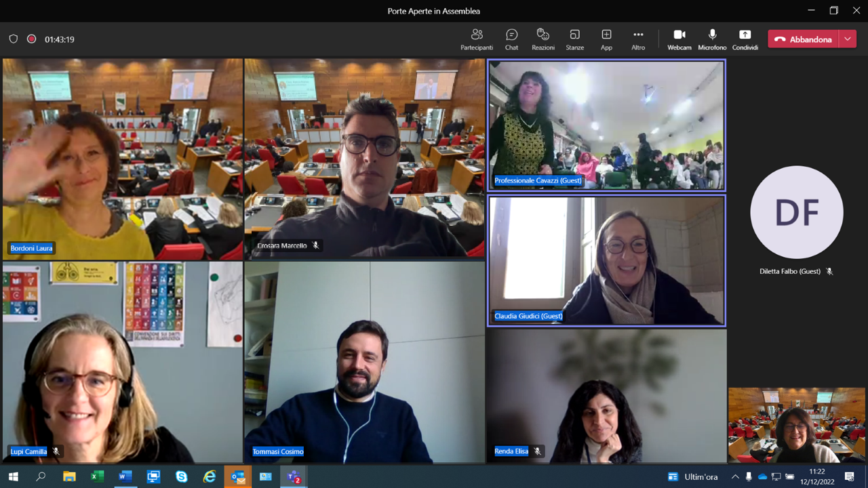
Task: Click the Abbandona leave button
Action: 803,39
